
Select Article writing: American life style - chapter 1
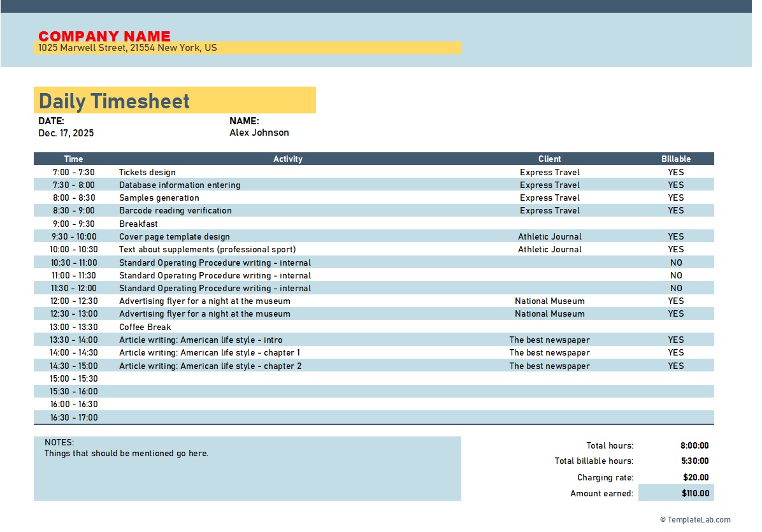[x=210, y=353]
